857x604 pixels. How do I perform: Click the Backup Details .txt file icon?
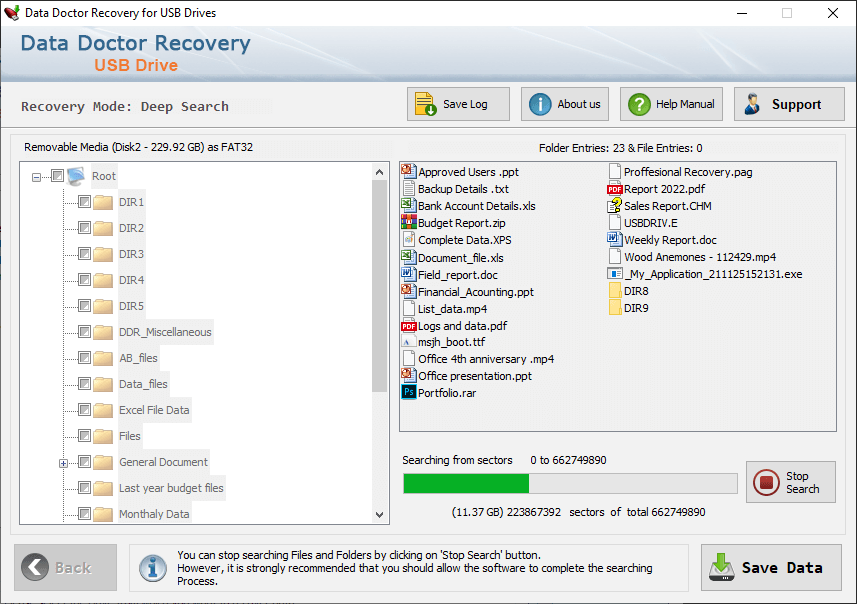pyautogui.click(x=408, y=189)
